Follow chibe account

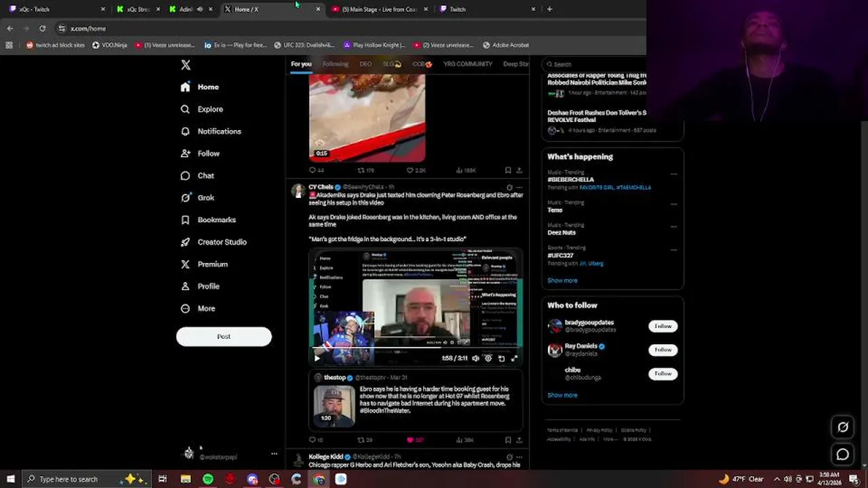(663, 373)
